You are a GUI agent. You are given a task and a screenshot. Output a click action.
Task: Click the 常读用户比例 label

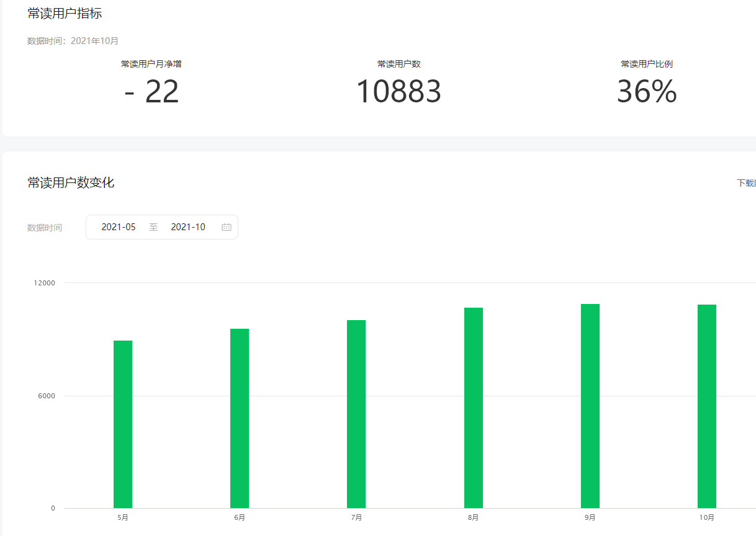tap(647, 64)
